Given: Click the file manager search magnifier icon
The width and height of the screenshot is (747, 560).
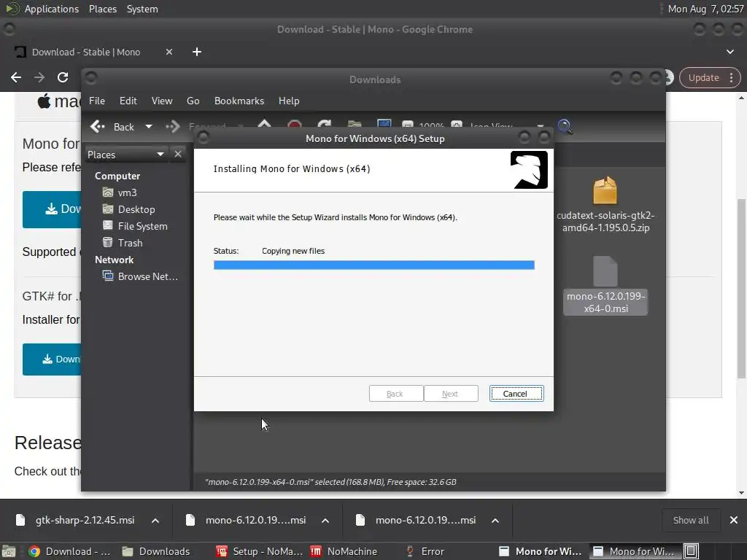Looking at the screenshot, I should 565,126.
